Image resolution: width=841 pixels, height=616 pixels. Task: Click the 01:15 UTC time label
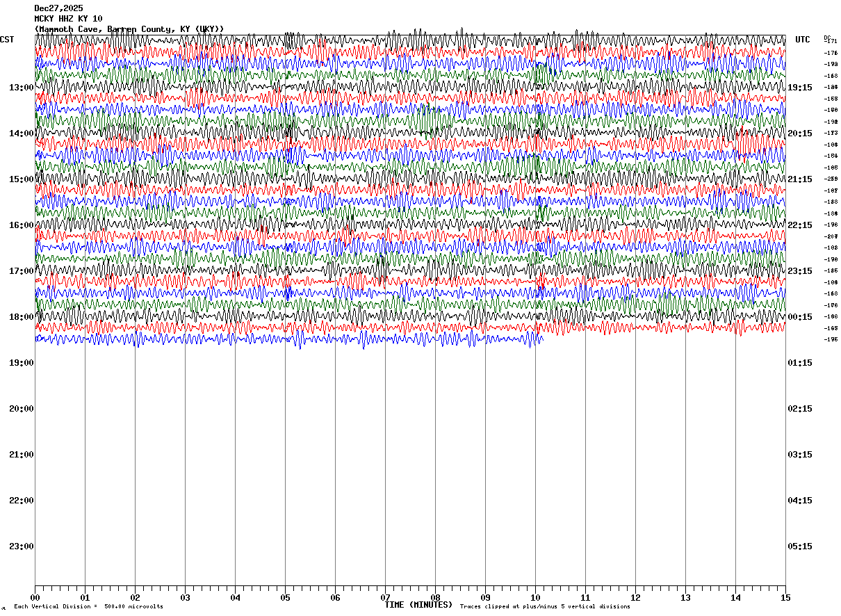(800, 363)
